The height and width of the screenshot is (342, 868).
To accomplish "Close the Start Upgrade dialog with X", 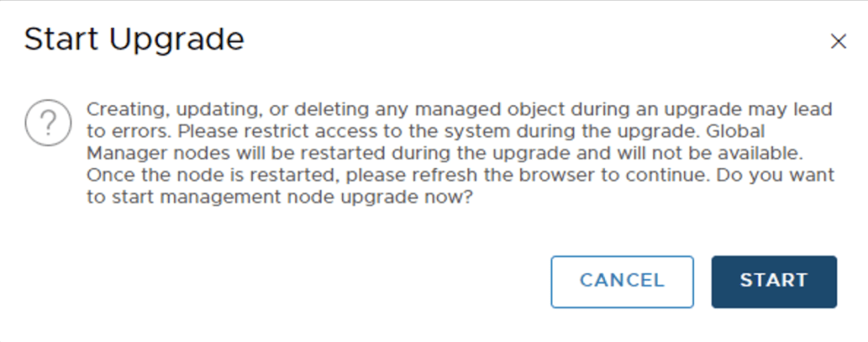I will 838,42.
